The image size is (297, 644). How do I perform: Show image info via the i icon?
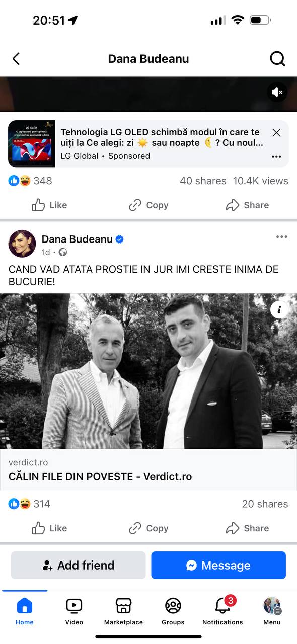tap(279, 310)
